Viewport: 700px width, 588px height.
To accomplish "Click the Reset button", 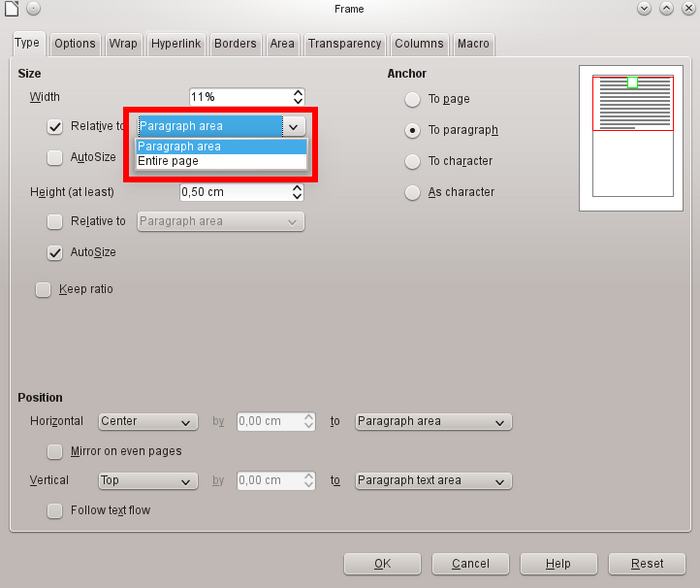I will pos(647,564).
